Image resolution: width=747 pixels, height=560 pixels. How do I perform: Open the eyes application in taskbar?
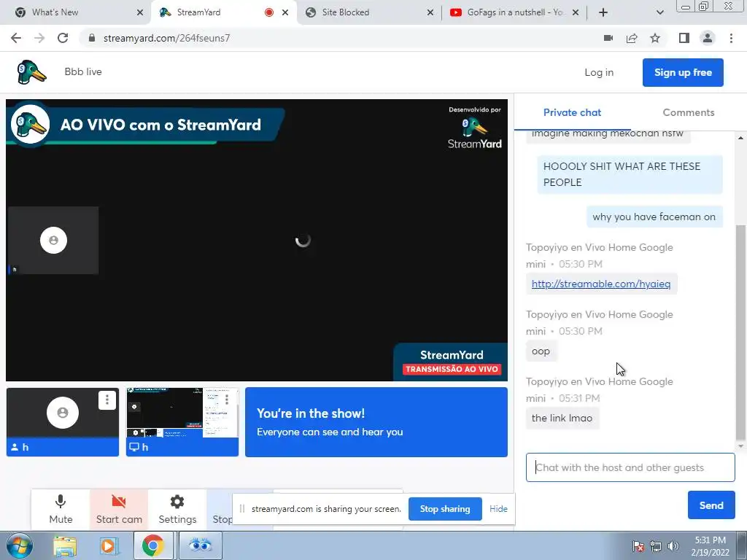click(200, 545)
